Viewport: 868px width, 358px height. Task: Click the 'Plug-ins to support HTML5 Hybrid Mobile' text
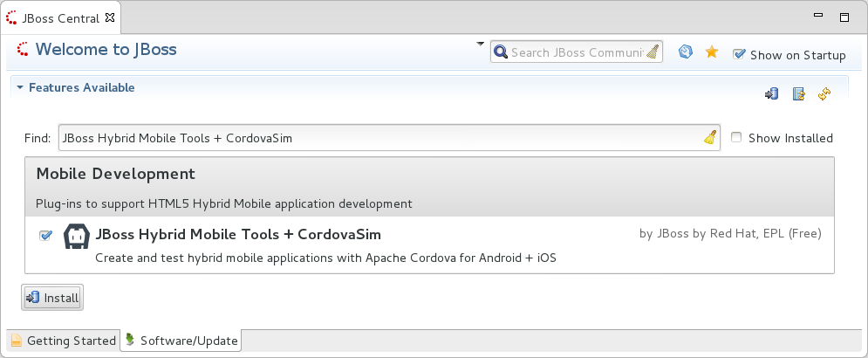pos(223,203)
